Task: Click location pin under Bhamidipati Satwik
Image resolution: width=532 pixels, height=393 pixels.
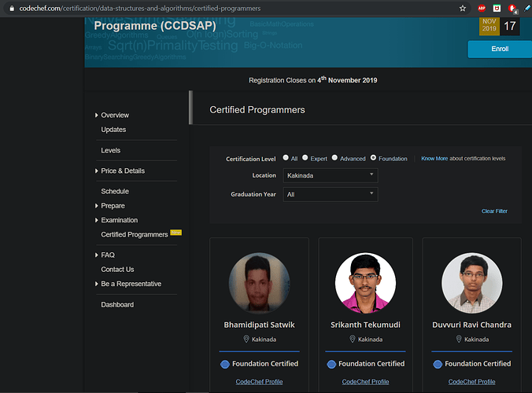Action: pos(246,339)
